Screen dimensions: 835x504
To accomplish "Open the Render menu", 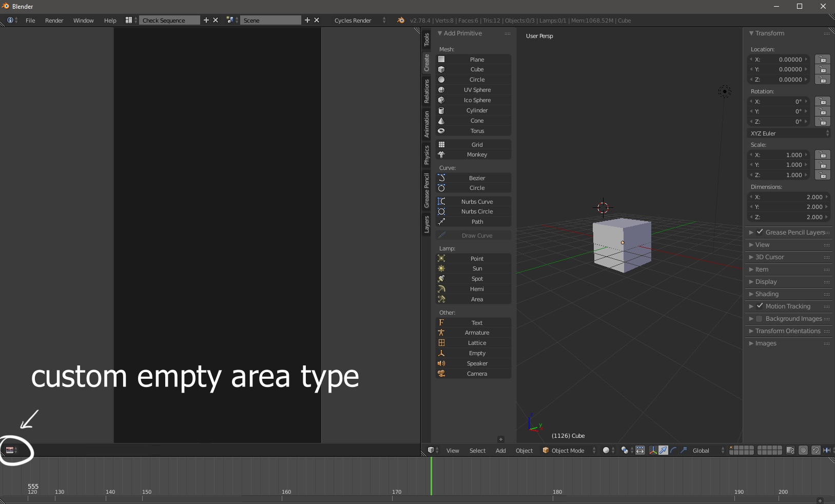I will click(54, 21).
